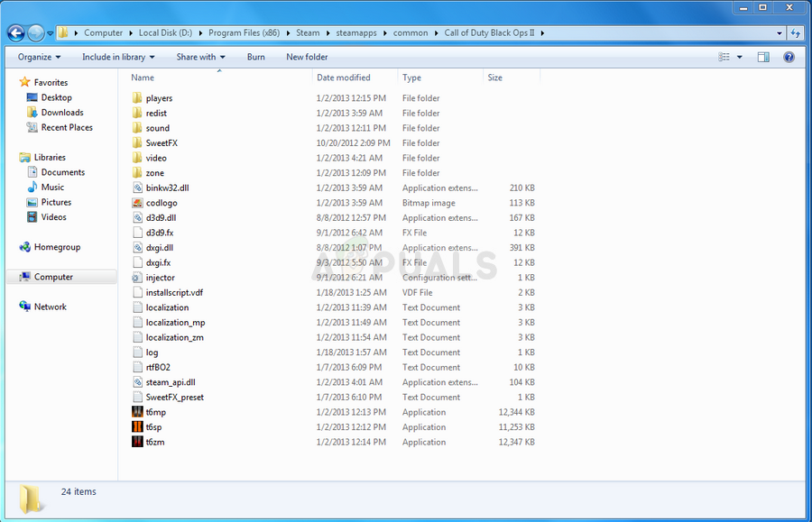
Task: Click the Change your view icon
Action: coord(722,57)
